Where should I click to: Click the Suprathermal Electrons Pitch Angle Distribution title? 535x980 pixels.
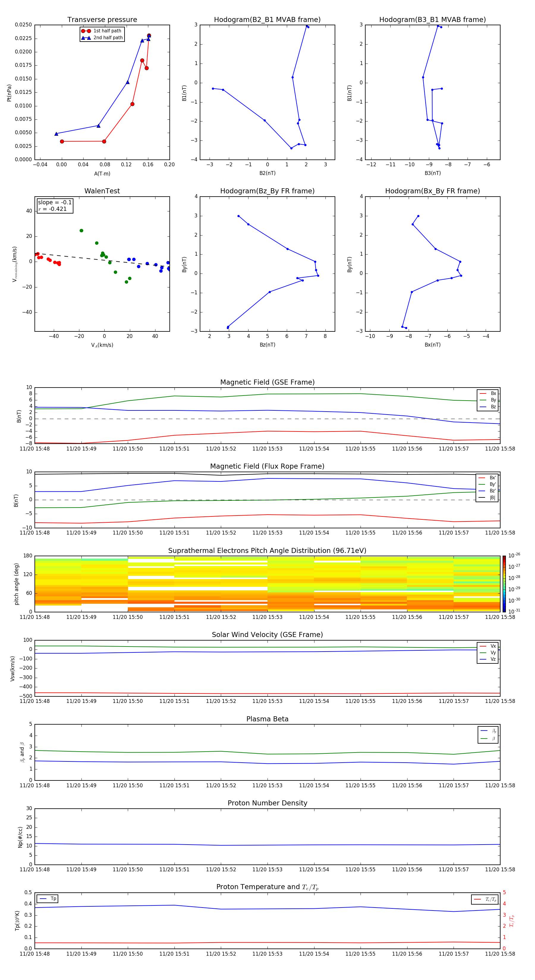click(x=267, y=551)
